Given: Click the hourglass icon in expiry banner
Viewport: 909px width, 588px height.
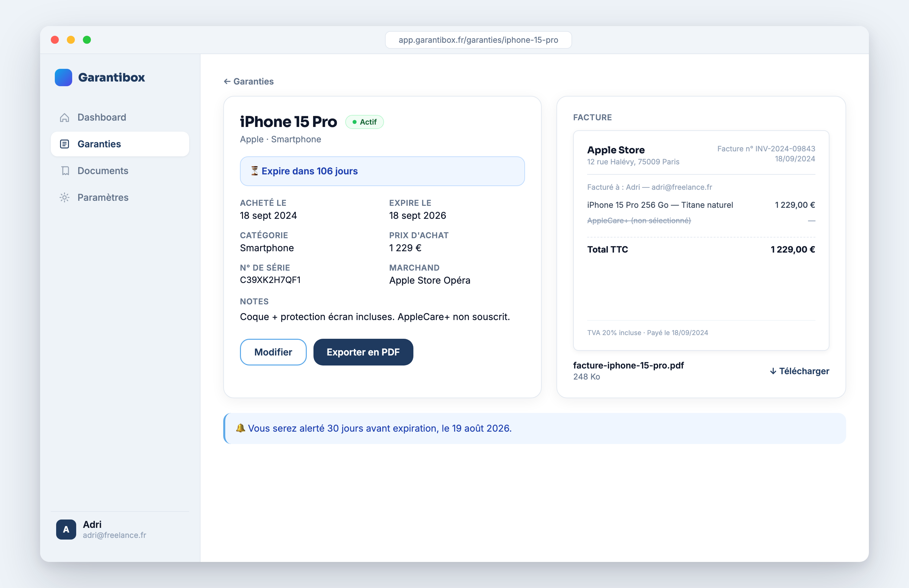Looking at the screenshot, I should (x=254, y=171).
